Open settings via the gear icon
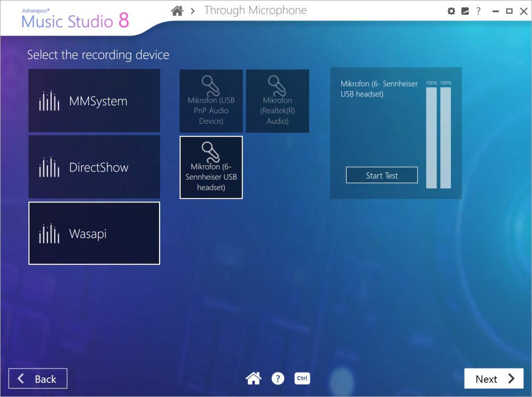This screenshot has height=397, width=532. coord(452,11)
